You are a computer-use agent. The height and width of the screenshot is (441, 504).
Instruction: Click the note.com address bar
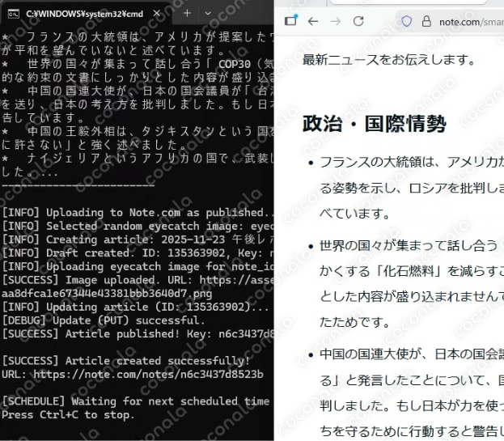450,22
